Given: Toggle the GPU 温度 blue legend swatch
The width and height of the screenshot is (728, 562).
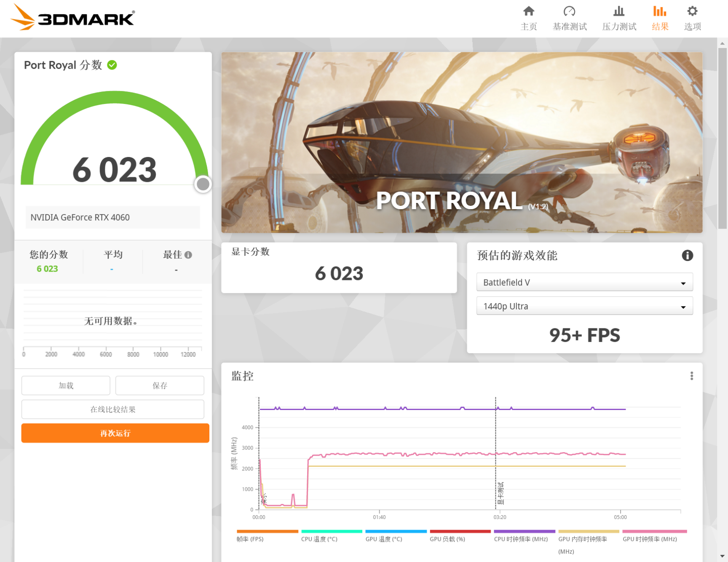Looking at the screenshot, I should (x=396, y=531).
